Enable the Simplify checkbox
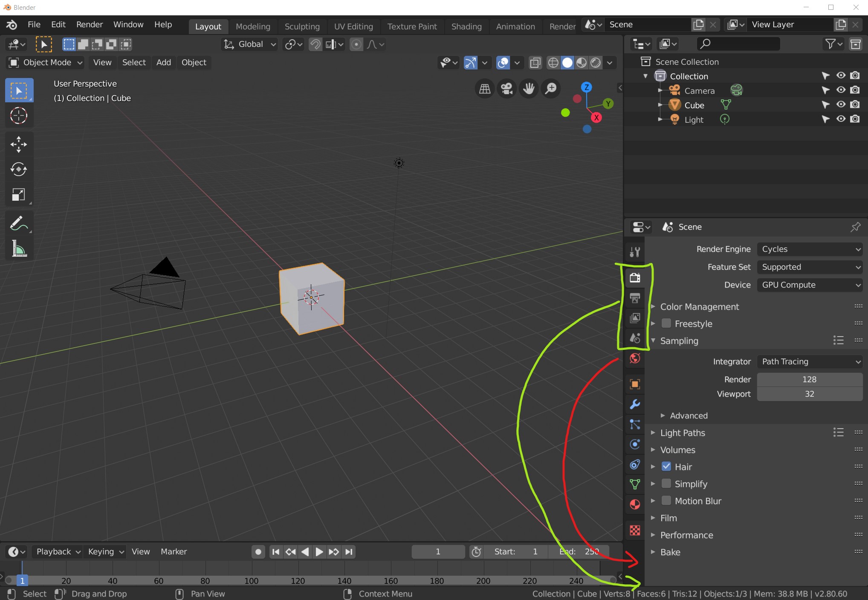Image resolution: width=868 pixels, height=600 pixels. click(666, 484)
